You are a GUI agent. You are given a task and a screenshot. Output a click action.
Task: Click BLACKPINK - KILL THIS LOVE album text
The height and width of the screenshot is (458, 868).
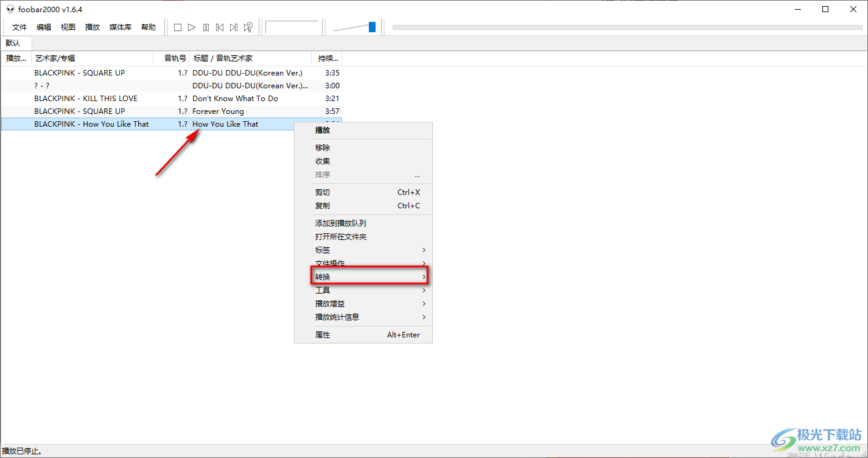[86, 99]
